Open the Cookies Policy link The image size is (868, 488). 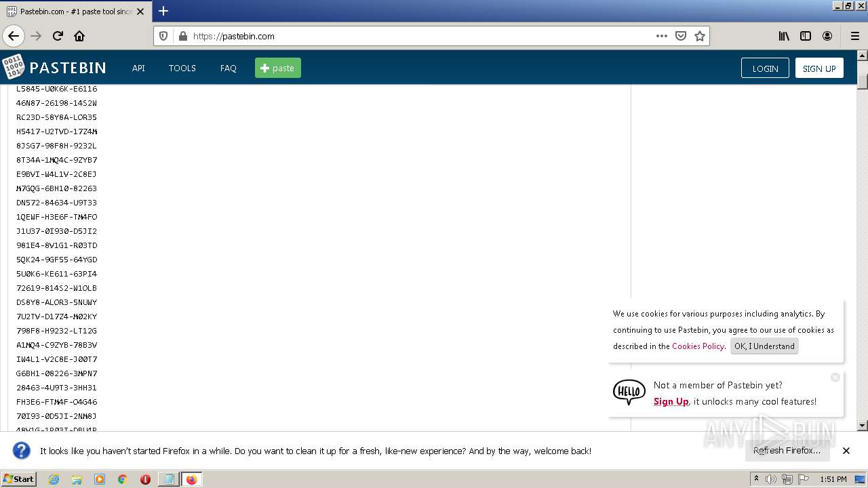coord(698,346)
